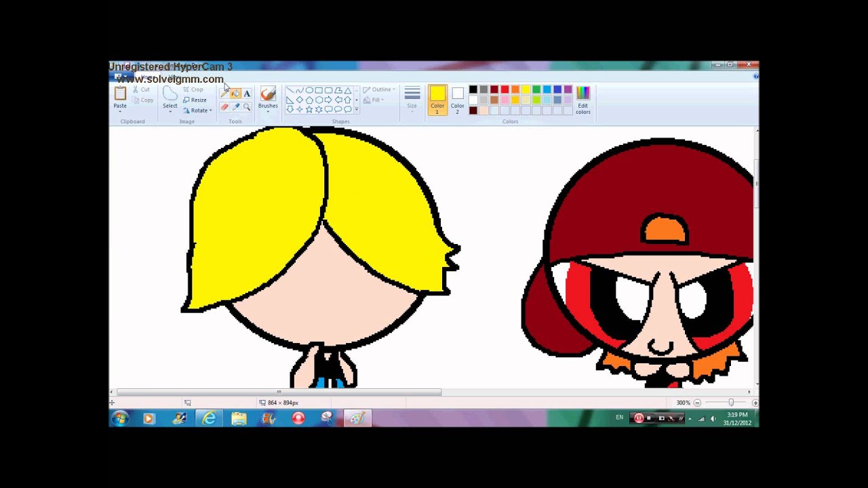Choose the Down arrow shape

tap(290, 109)
